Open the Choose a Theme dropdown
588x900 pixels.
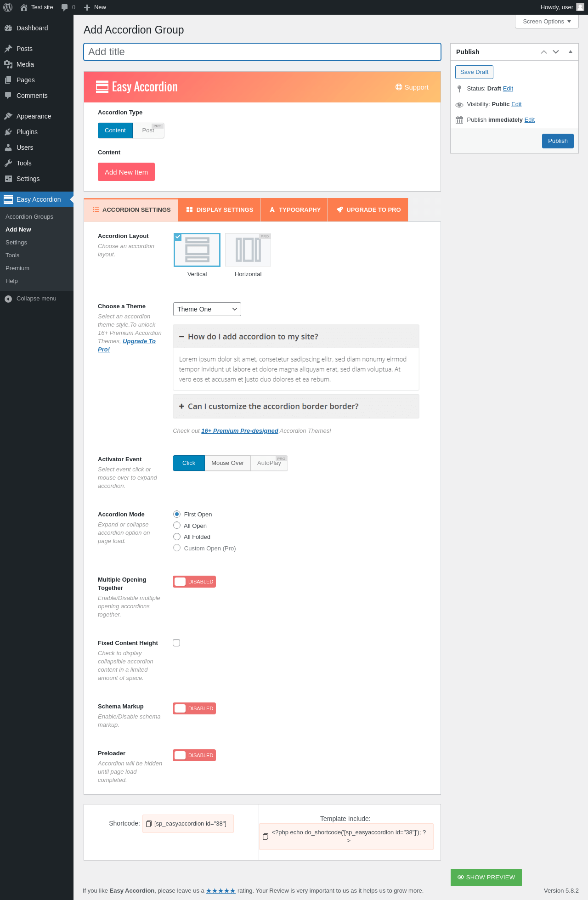(x=207, y=309)
